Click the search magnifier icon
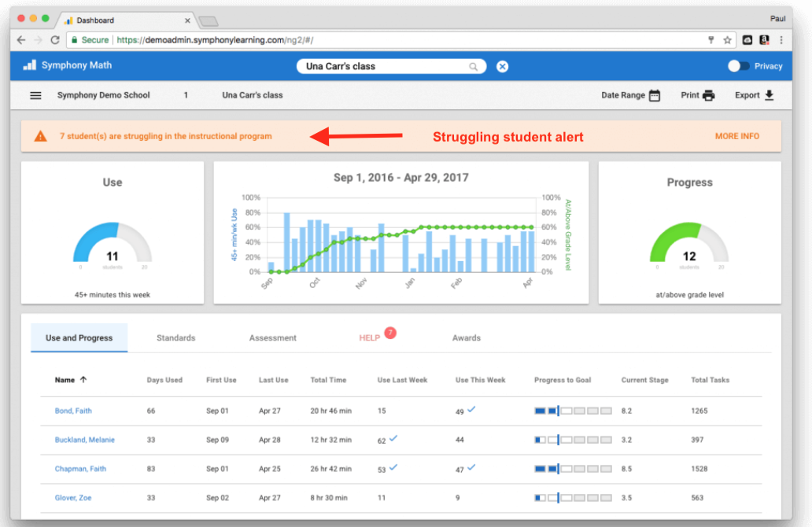This screenshot has height=527, width=812. 473,66
